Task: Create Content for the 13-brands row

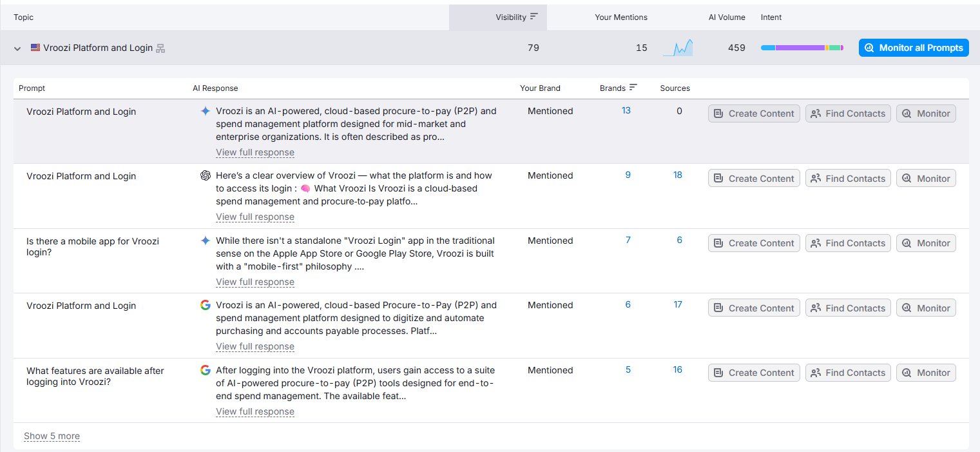Action: click(x=754, y=113)
